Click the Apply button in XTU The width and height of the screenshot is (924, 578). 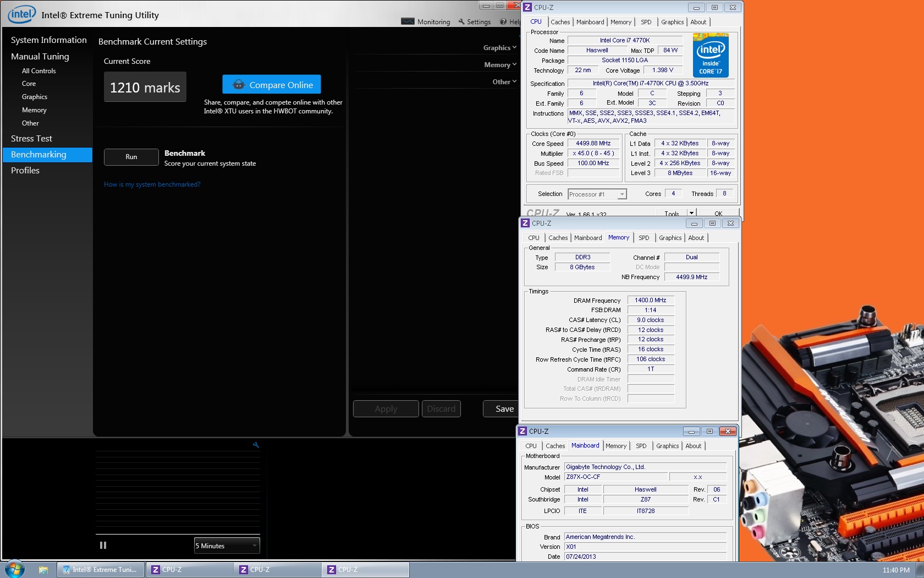tap(386, 408)
